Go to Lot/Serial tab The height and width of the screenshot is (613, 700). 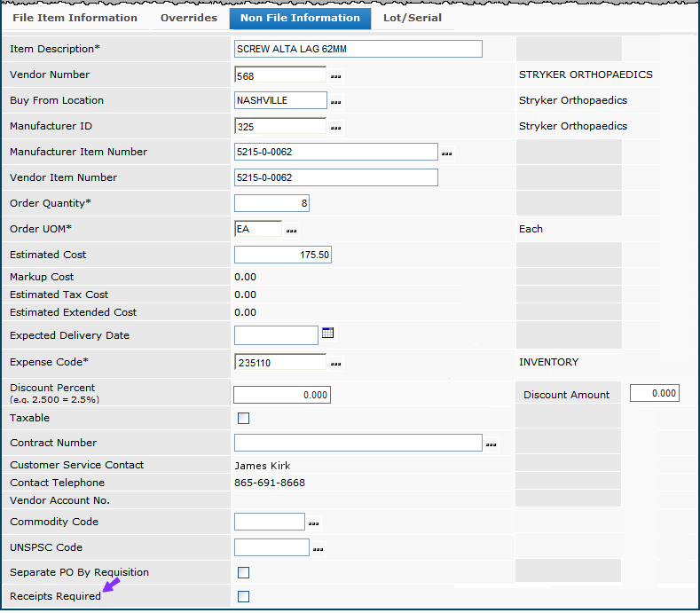(413, 18)
